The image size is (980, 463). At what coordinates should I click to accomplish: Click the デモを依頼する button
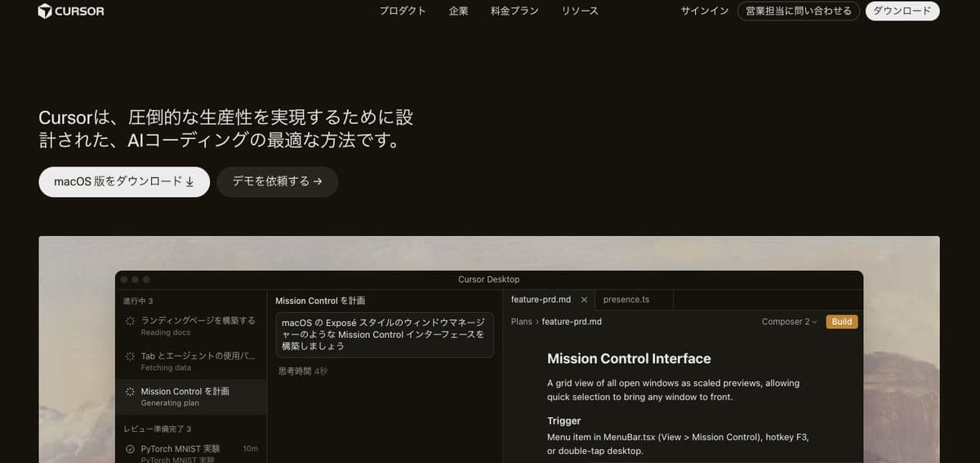point(277,181)
